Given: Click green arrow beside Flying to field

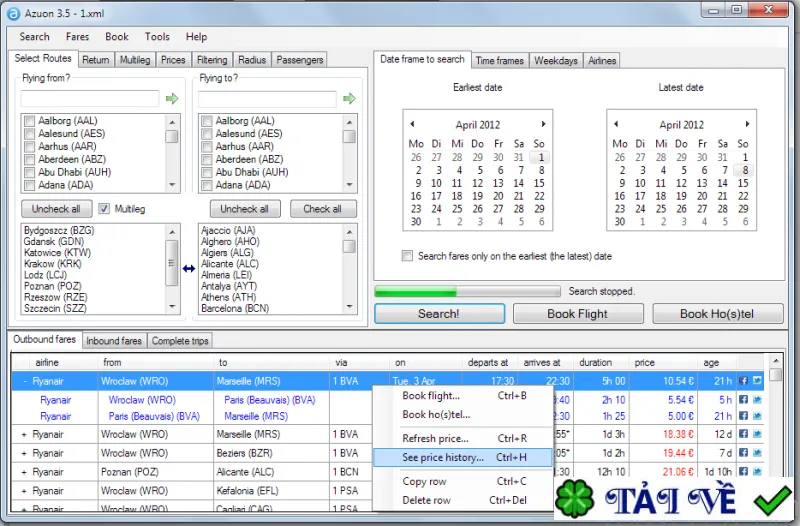Looking at the screenshot, I should tap(349, 98).
